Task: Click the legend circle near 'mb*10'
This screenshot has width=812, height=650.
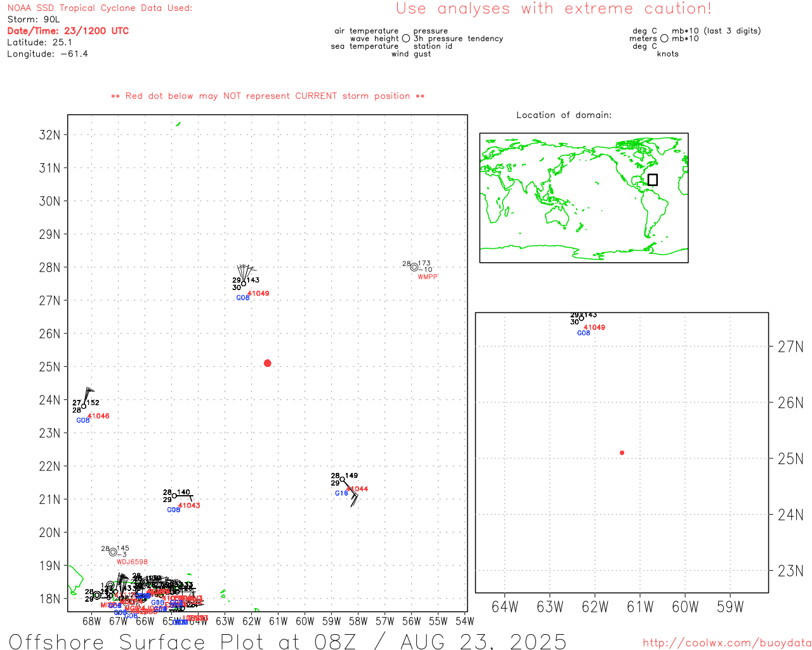Action: pos(664,38)
